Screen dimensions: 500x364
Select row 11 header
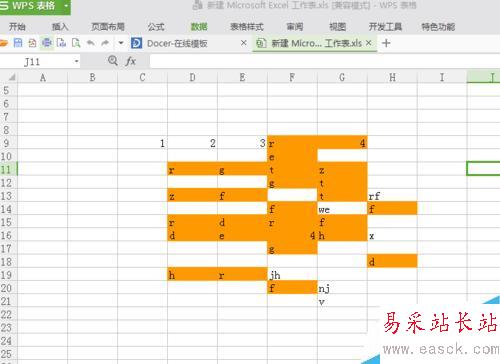pyautogui.click(x=8, y=169)
